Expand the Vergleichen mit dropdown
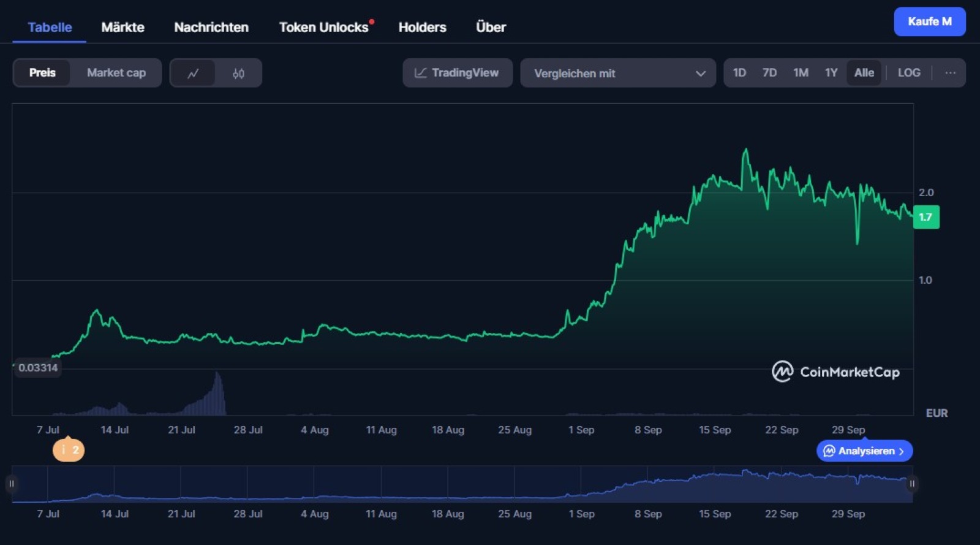The height and width of the screenshot is (545, 980). pyautogui.click(x=617, y=73)
